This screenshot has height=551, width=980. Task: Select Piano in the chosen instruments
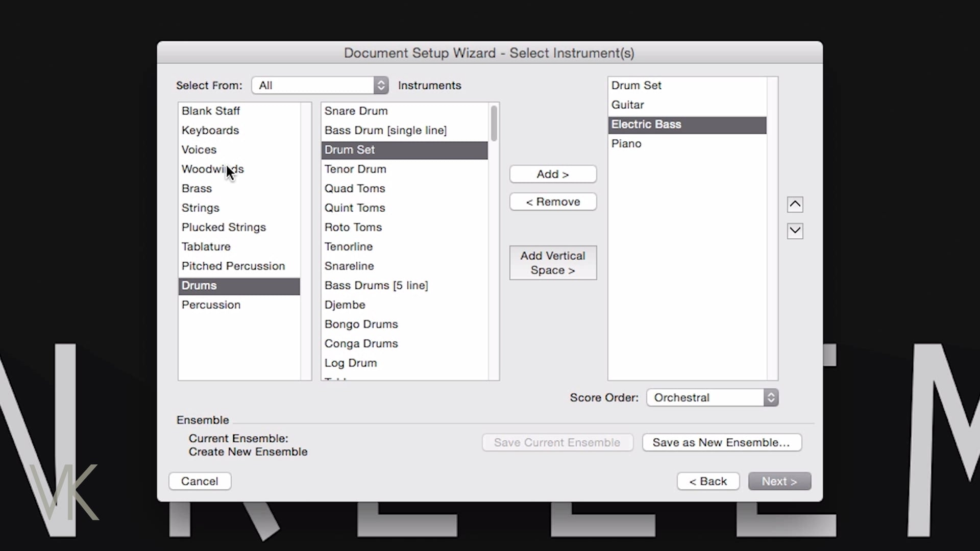point(626,144)
